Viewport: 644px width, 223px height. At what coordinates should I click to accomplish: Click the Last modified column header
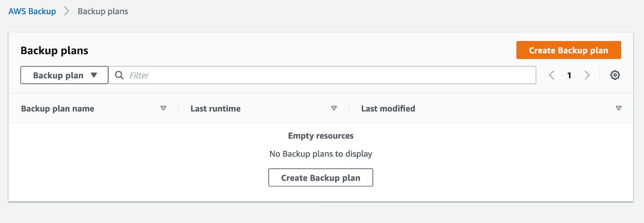(388, 108)
